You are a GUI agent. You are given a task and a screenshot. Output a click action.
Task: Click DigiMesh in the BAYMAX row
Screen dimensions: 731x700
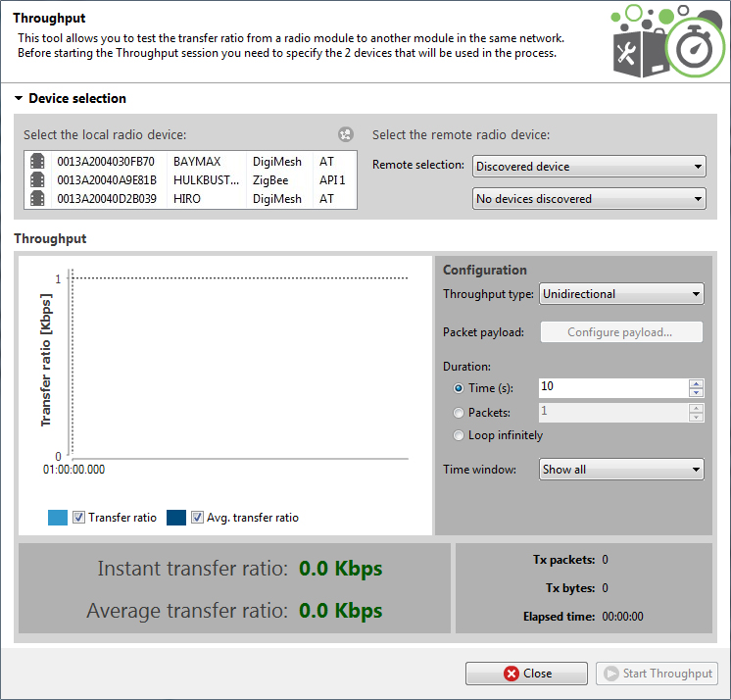(277, 162)
